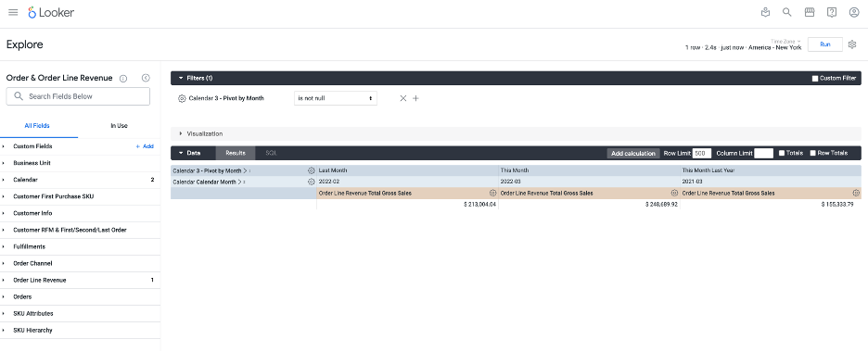This screenshot has height=352, width=868.
Task: View info for Order & Order Line Revenue
Action: [x=123, y=79]
